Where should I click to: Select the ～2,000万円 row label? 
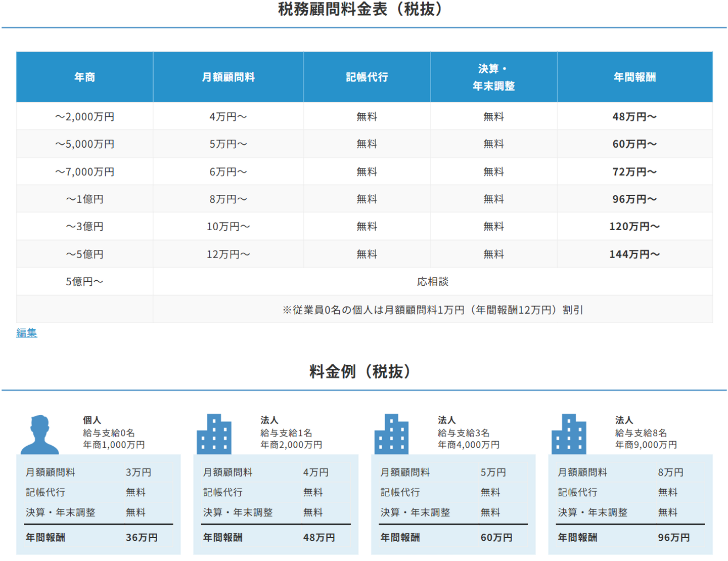point(85,117)
